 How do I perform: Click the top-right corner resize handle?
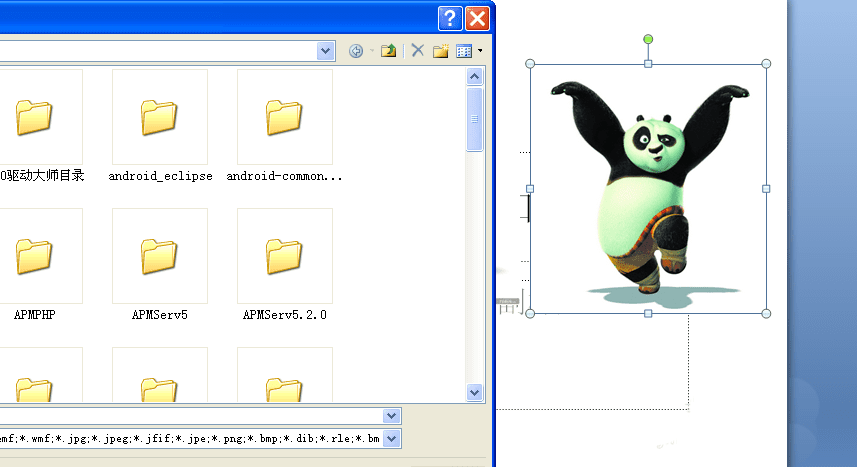tap(766, 64)
